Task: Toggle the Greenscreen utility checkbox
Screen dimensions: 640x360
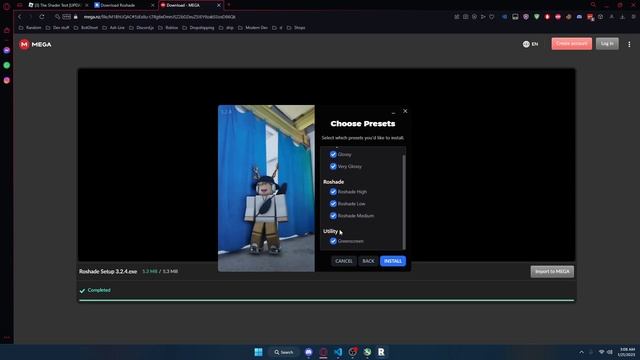Action: click(x=333, y=241)
